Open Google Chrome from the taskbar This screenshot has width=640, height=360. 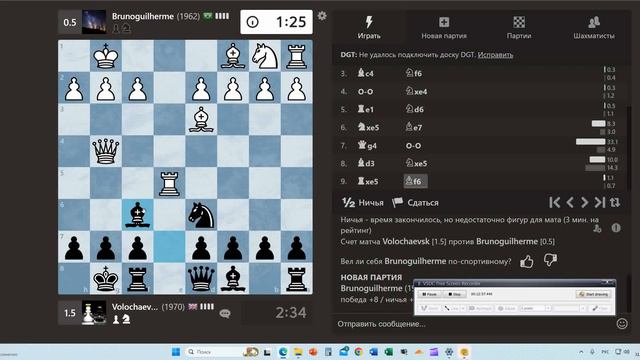click(358, 352)
